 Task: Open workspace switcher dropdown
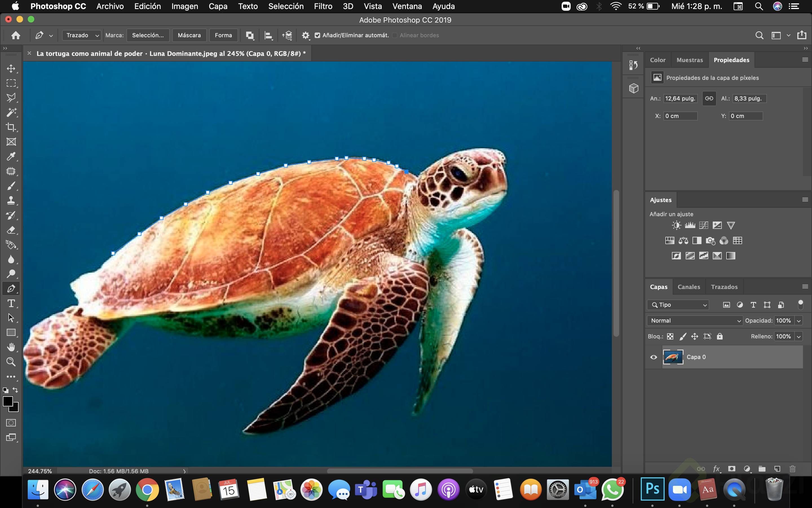tap(789, 35)
